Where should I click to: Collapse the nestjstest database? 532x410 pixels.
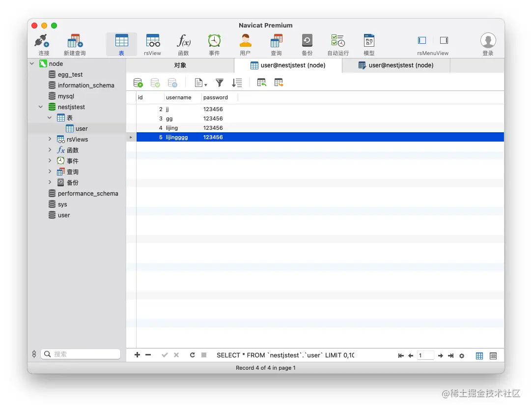pyautogui.click(x=41, y=107)
